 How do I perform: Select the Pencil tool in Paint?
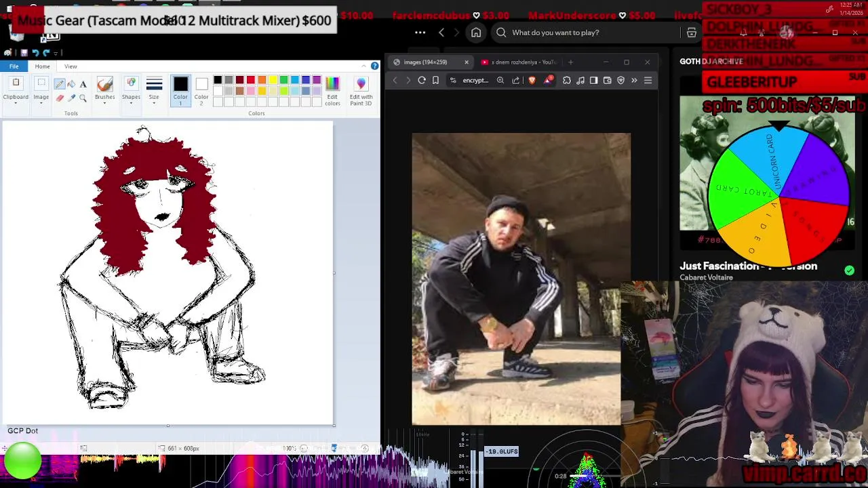(60, 84)
